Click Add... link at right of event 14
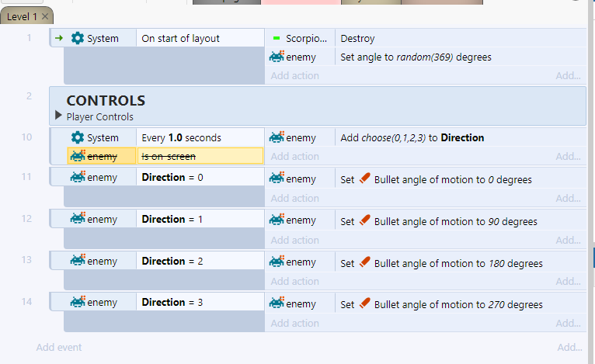The width and height of the screenshot is (595, 364). (568, 324)
